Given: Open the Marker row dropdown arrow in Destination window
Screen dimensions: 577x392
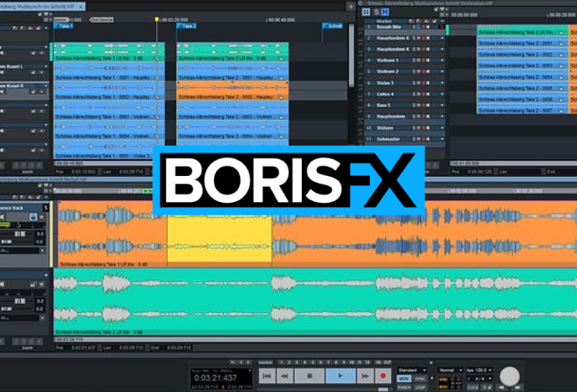Looking at the screenshot, I should click(442, 21).
